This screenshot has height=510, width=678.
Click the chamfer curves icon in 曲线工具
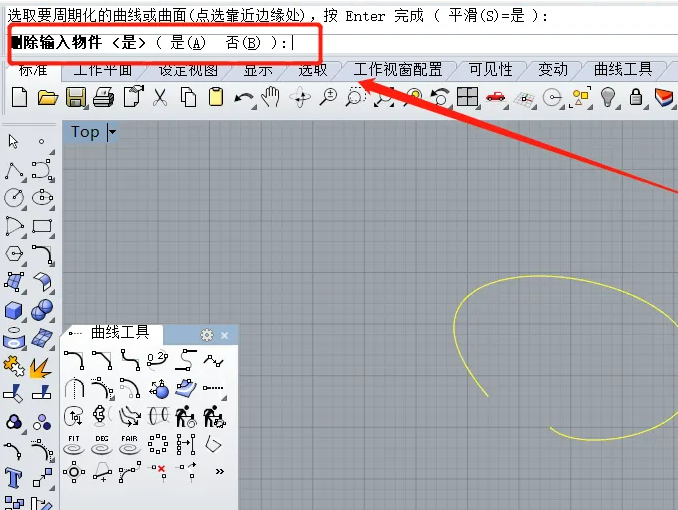pos(102,360)
